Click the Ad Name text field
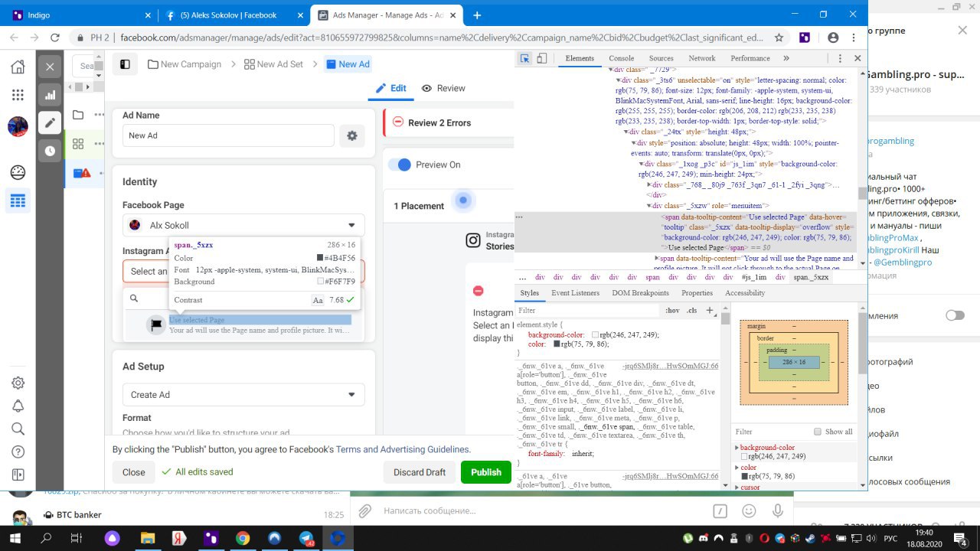The width and height of the screenshot is (980, 551). [228, 135]
